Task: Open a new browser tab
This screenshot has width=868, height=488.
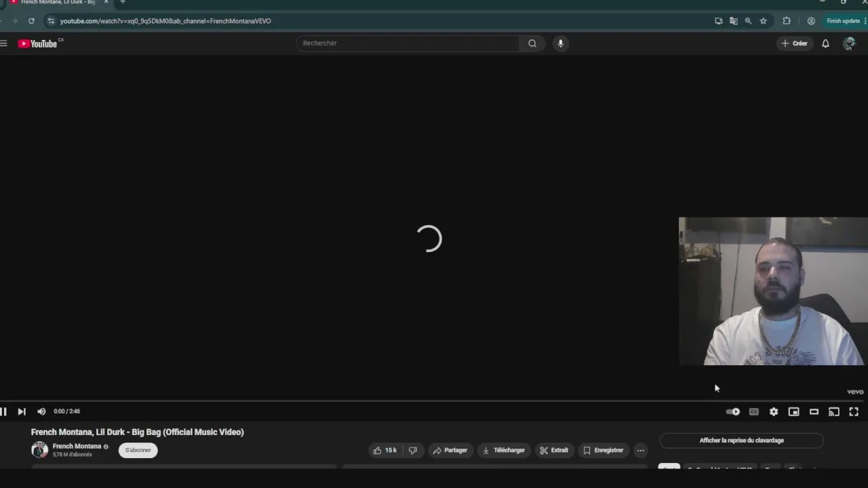Action: [123, 2]
